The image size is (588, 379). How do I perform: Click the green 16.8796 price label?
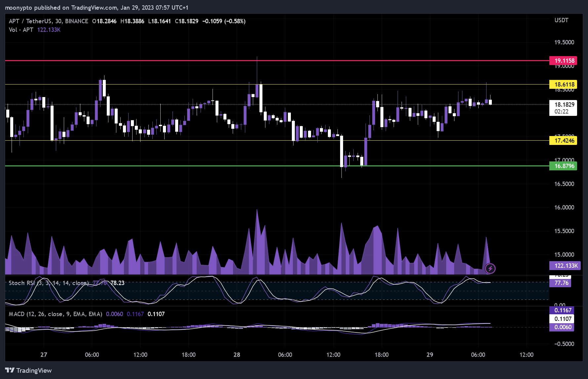(x=563, y=166)
